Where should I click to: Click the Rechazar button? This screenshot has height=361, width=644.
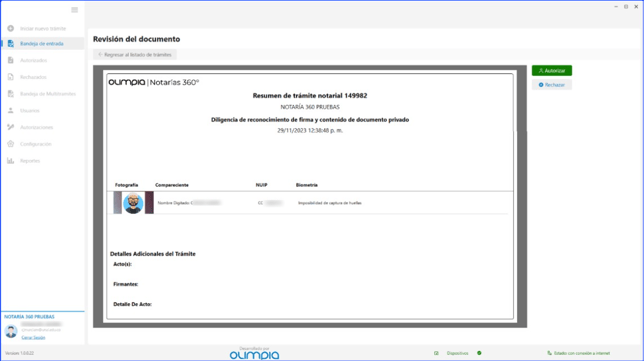click(x=552, y=85)
